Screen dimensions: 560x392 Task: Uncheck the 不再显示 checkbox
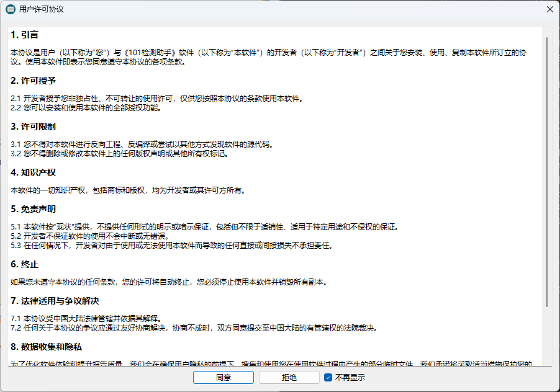(x=328, y=377)
